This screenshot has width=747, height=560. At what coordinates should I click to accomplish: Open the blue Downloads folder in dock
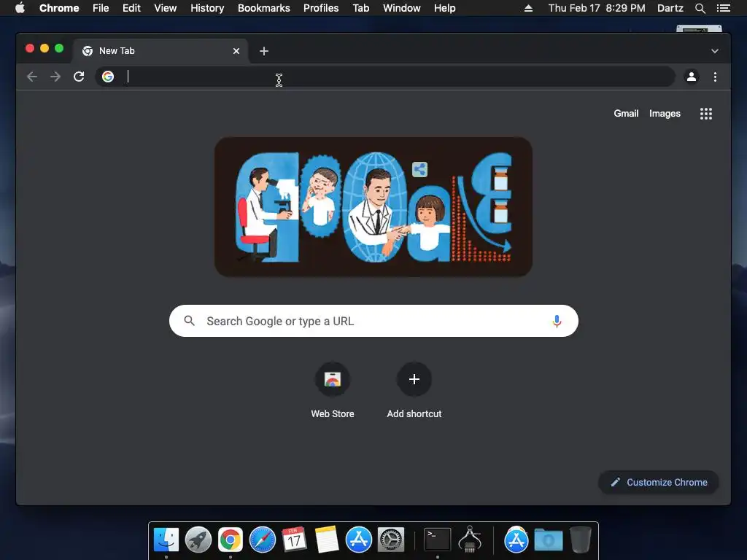point(549,540)
